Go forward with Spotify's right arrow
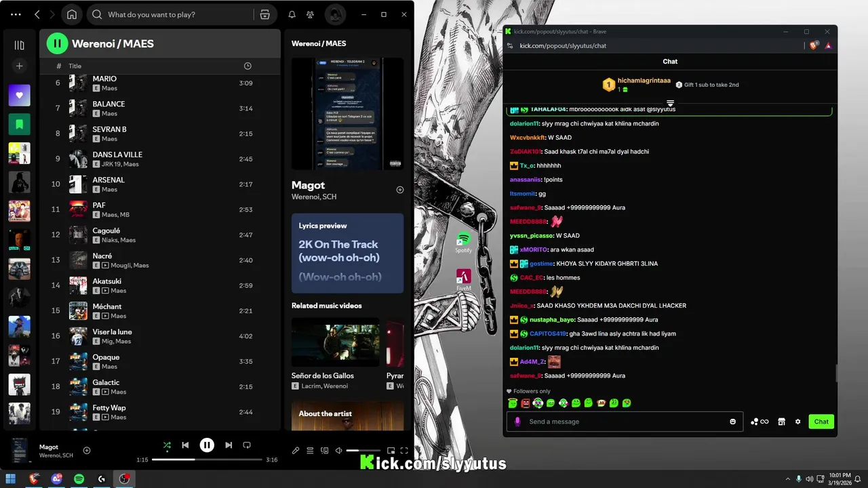This screenshot has width=868, height=488. (52, 14)
